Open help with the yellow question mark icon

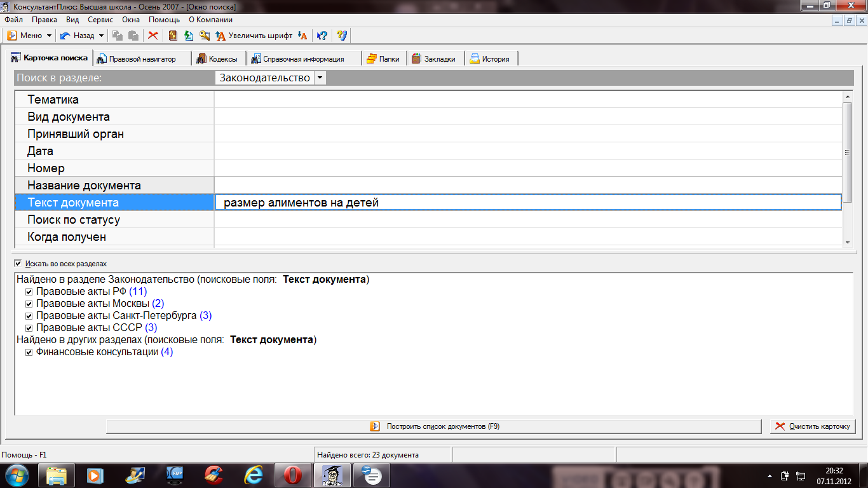pos(342,36)
